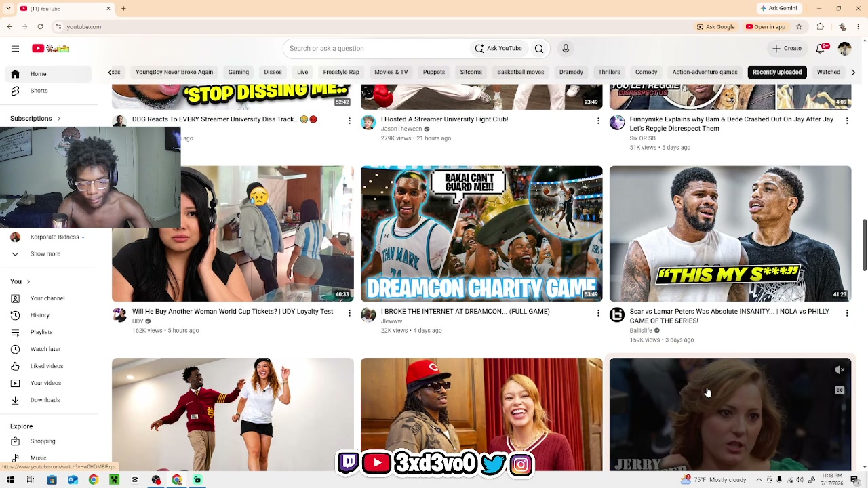Click the Open in app button
The width and height of the screenshot is (868, 488).
[766, 26]
